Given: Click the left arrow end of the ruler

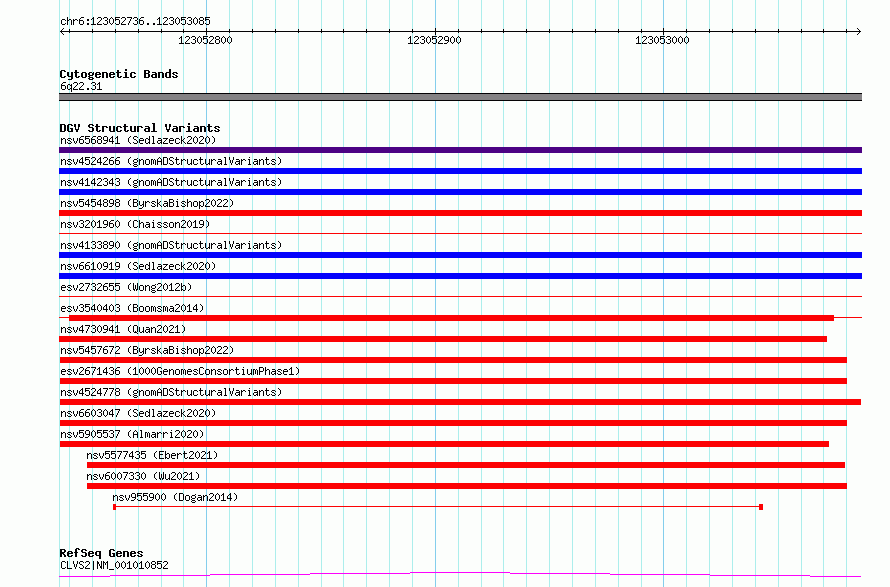Looking at the screenshot, I should [x=62, y=31].
